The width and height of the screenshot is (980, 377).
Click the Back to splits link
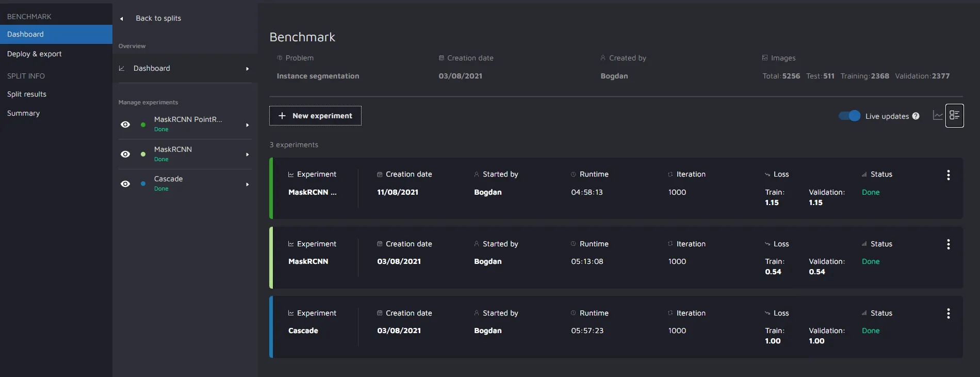158,18
